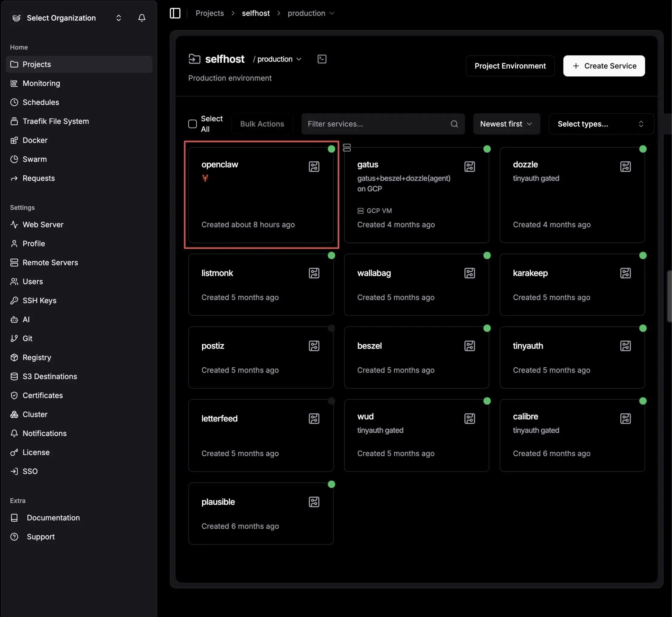Click the compose icon on tinyauth card

pos(625,346)
